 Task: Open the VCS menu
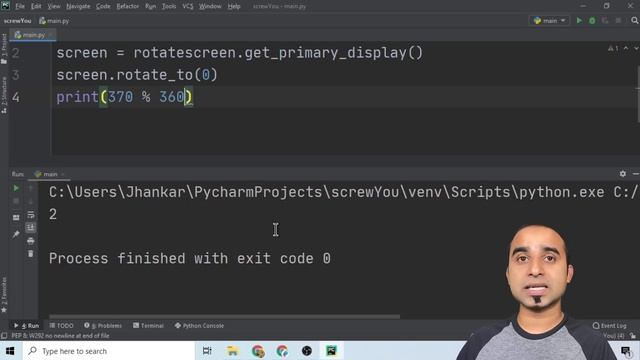click(188, 6)
